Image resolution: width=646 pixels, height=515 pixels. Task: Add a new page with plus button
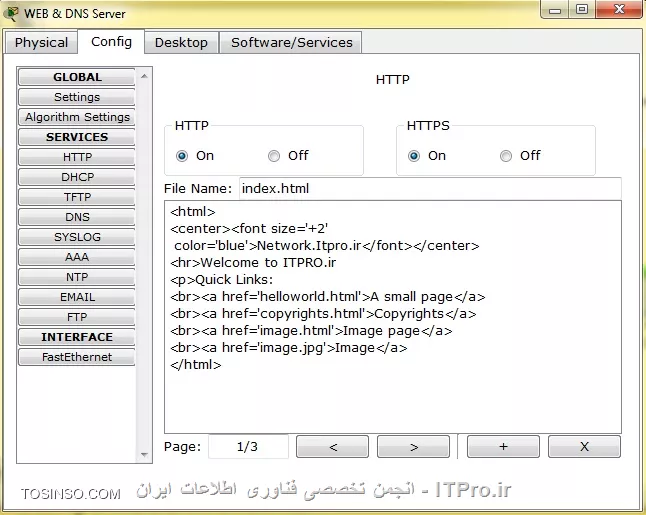503,447
